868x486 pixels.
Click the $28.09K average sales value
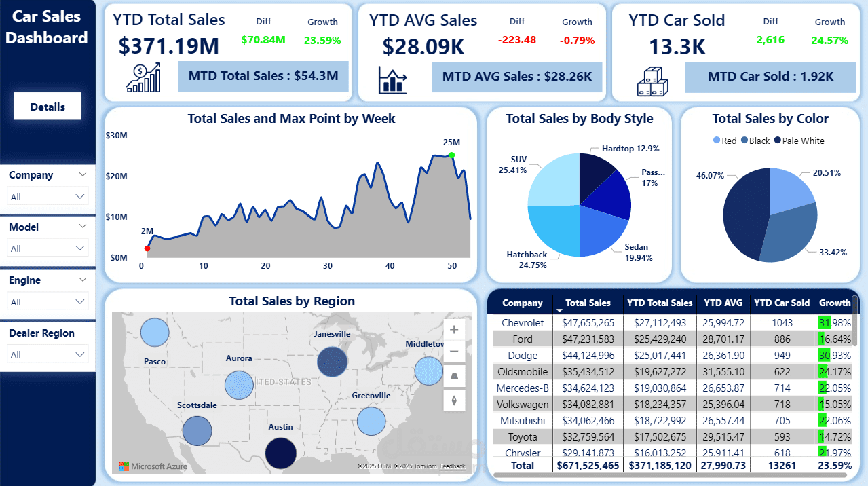(x=423, y=46)
